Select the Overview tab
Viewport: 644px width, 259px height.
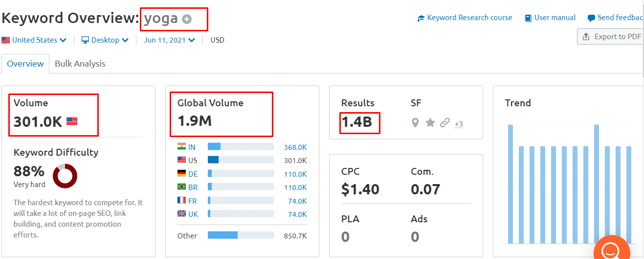pyautogui.click(x=25, y=64)
